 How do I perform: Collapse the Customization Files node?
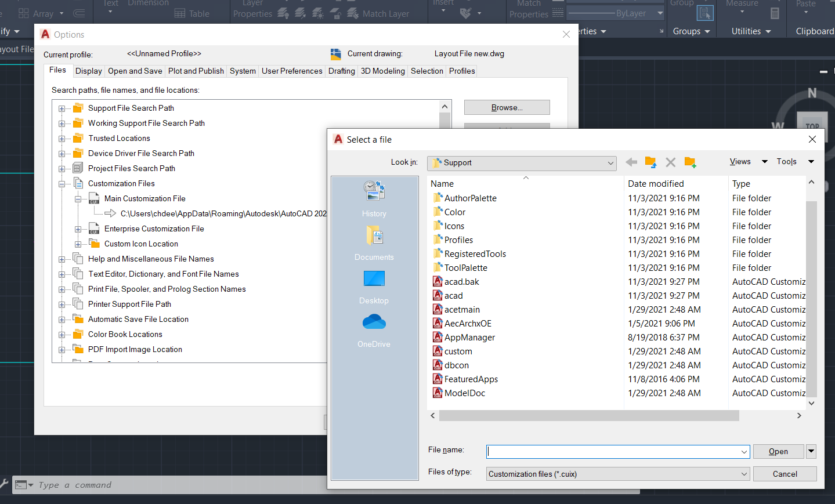point(62,184)
